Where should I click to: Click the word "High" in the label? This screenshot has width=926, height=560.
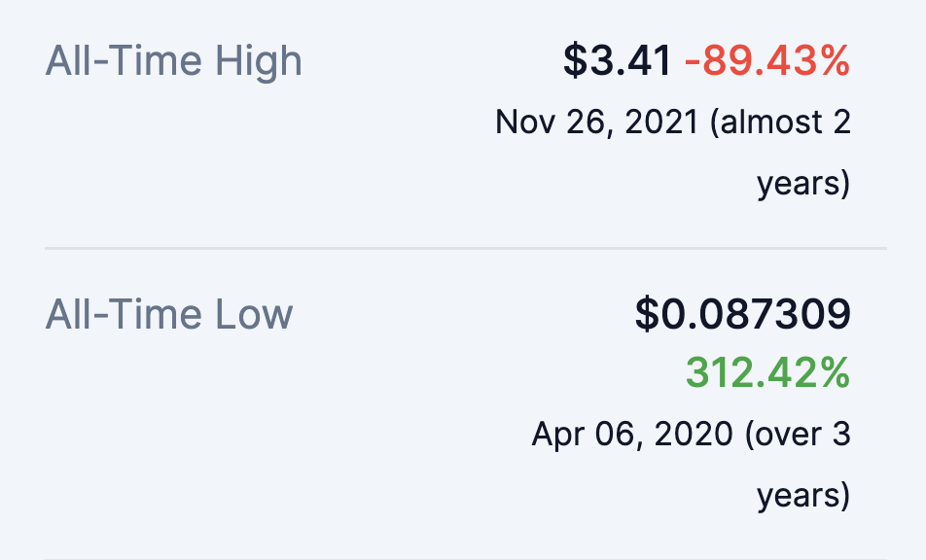coord(258,62)
